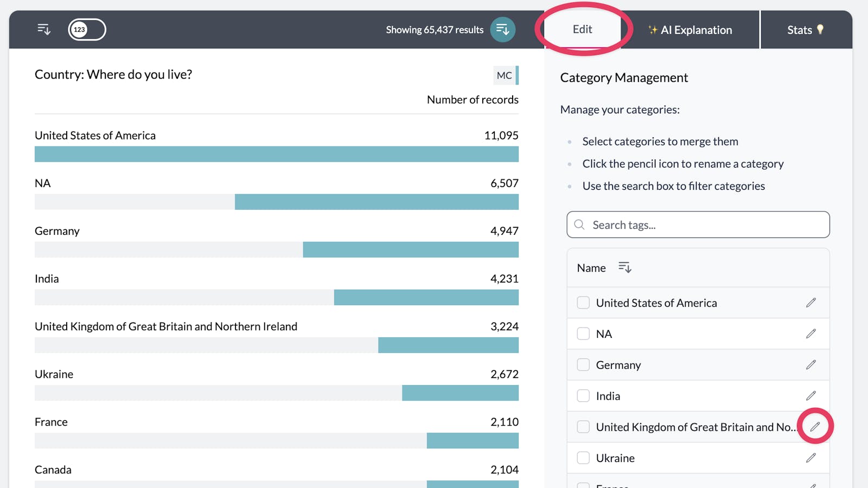Switch to the AI Explanation tab
Screen dimensions: 868x488
click(x=690, y=30)
